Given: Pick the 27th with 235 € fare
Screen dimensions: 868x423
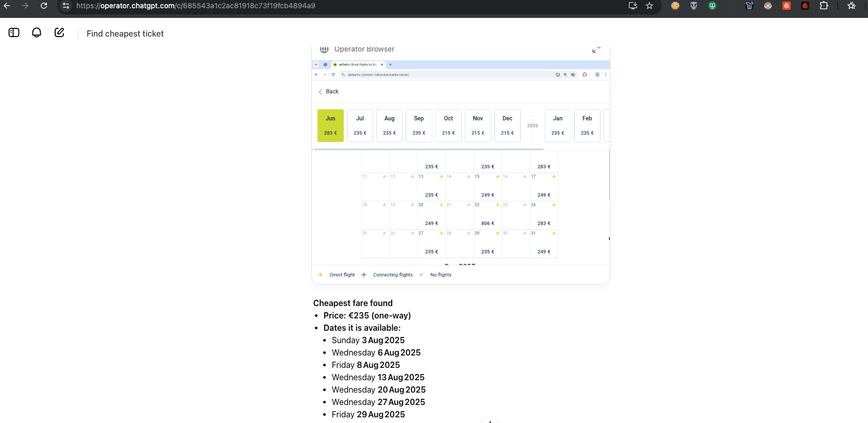Looking at the screenshot, I should [x=431, y=244].
